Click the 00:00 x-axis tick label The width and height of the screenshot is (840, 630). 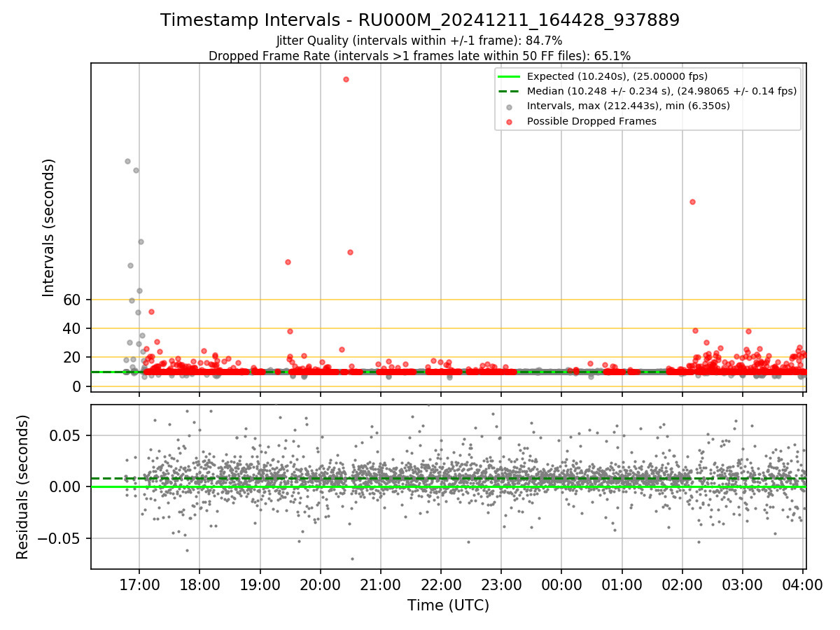[x=561, y=584]
